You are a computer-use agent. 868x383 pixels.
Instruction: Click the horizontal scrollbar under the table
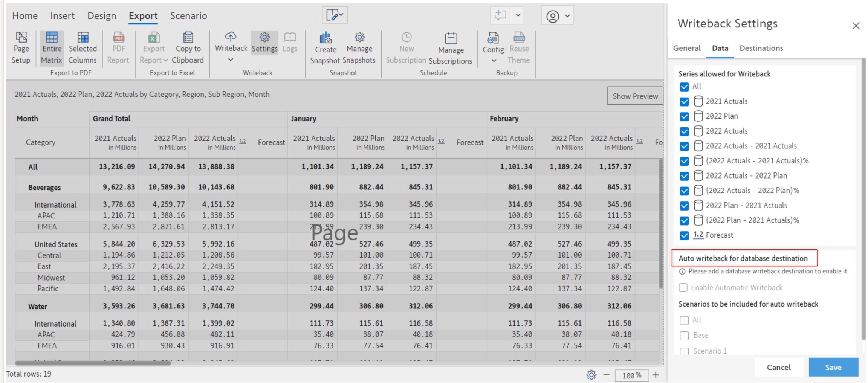click(x=93, y=363)
